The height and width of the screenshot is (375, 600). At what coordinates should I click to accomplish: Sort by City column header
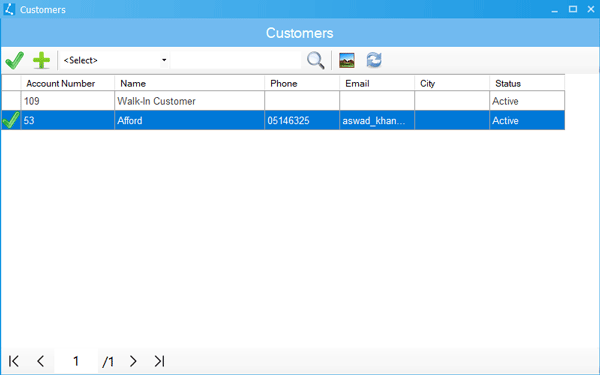(x=452, y=83)
